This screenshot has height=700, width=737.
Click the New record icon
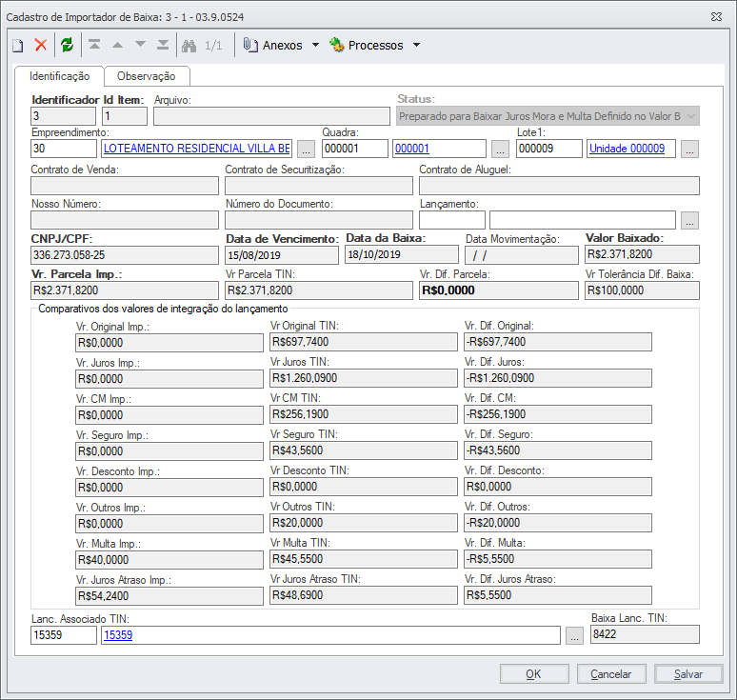tap(18, 46)
